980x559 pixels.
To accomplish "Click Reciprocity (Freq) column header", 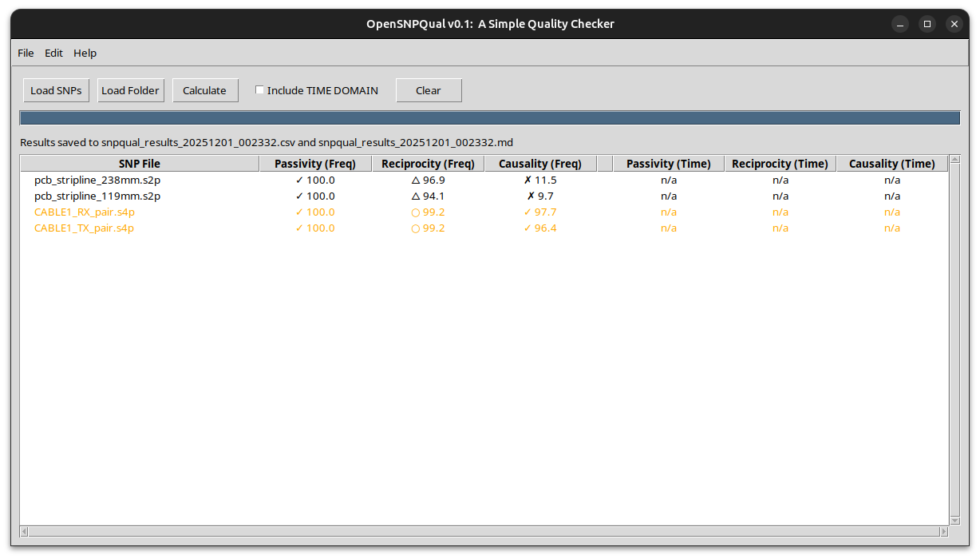I will point(428,164).
